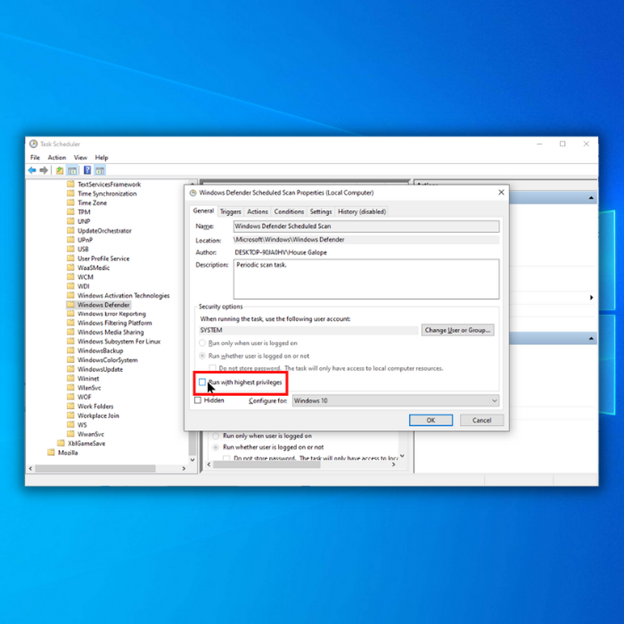Click the folder icon beside WlanSvc
The width and height of the screenshot is (624, 624).
(x=70, y=388)
